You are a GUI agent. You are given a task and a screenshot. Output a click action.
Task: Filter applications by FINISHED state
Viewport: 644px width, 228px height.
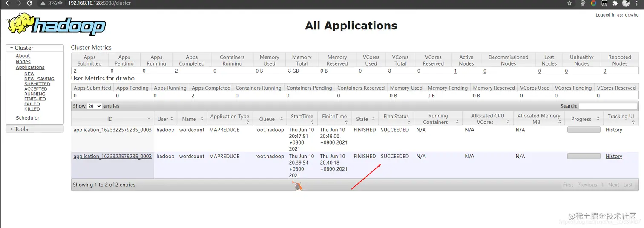click(x=35, y=99)
